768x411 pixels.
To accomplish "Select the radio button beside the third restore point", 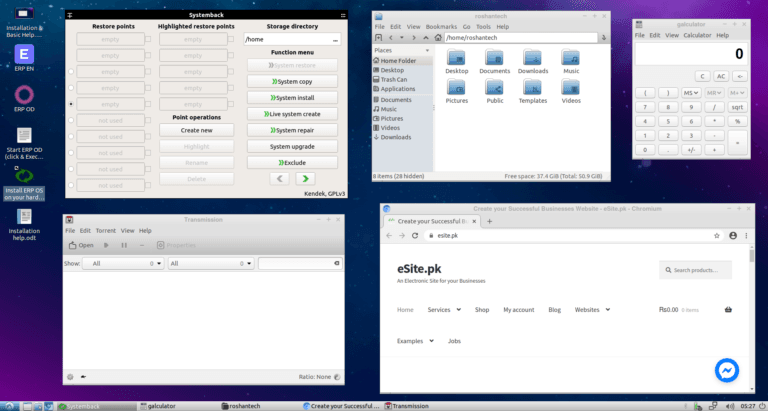I will (71, 72).
